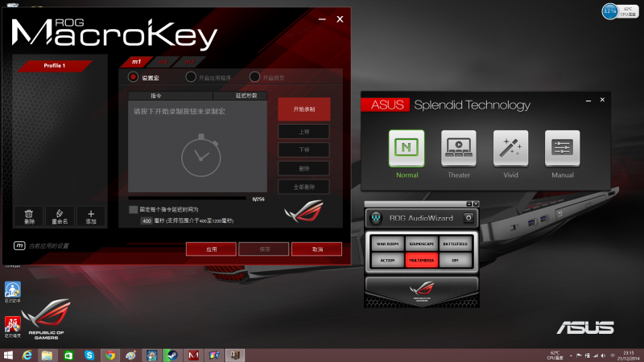The image size is (644, 362).
Task: Click the clock and date in the taskbar
Action: coord(629,356)
